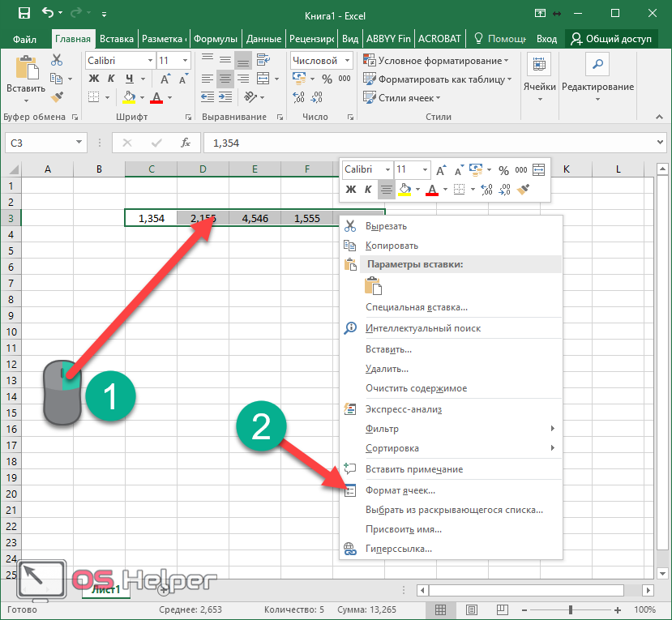Select Format Painter in mini toolbar
The image size is (672, 620).
pos(523,190)
